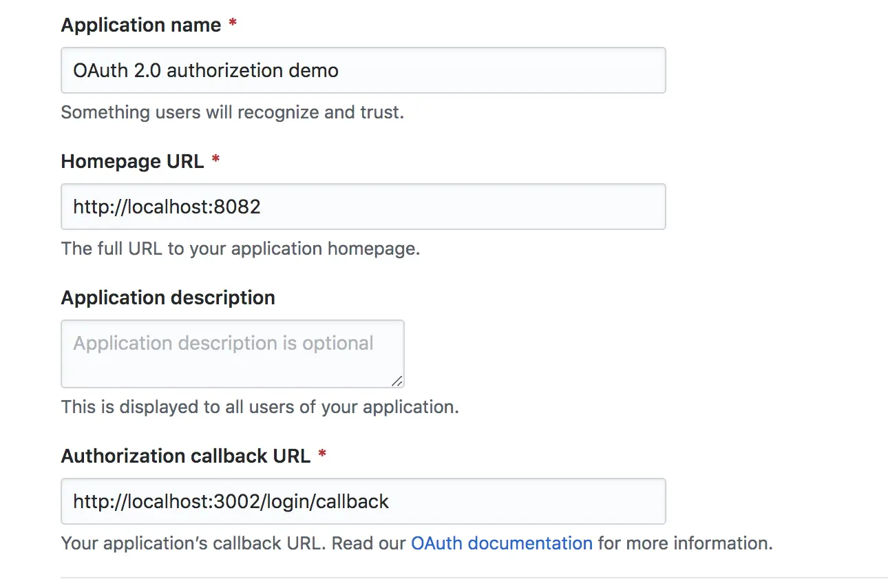Viewport: 888px width, 588px height.
Task: Click the "full URL to your application homepage" hint
Action: [240, 249]
